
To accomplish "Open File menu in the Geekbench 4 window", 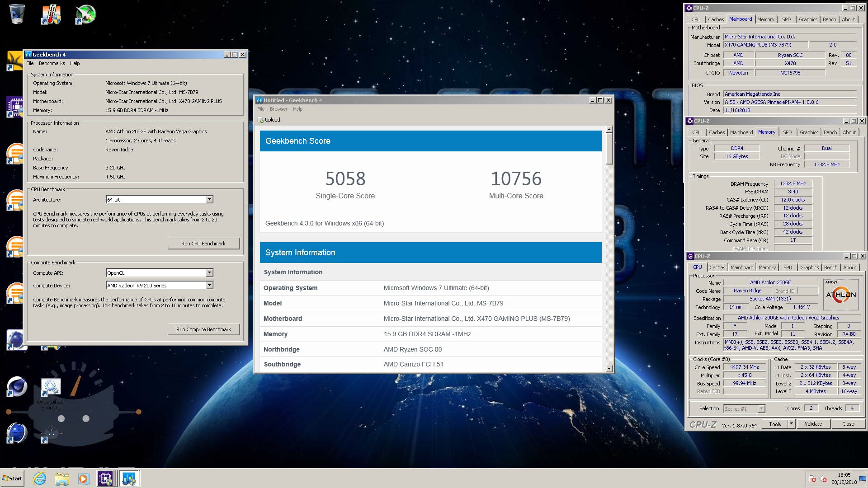I will click(30, 63).
